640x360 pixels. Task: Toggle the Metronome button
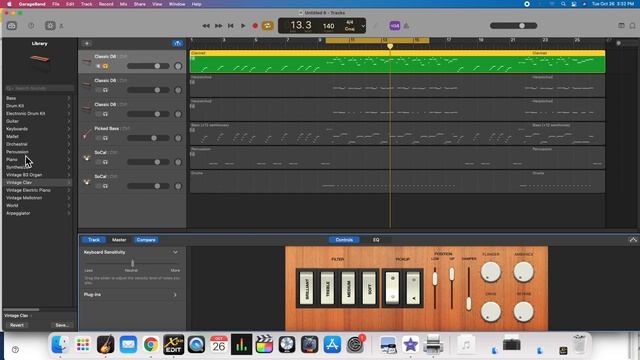point(407,26)
